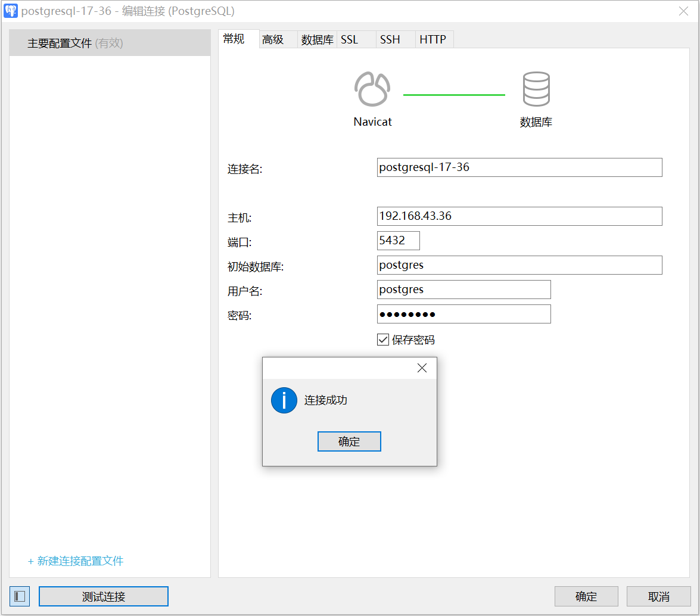The width and height of the screenshot is (700, 616).
Task: Click the 用户名: label
Action: click(245, 291)
